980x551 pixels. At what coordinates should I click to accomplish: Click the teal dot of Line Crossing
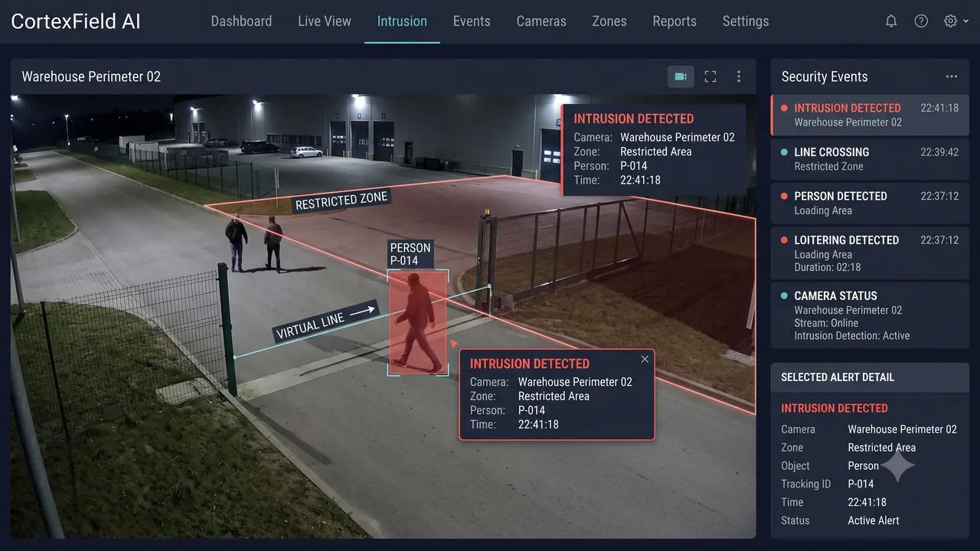pos(784,152)
